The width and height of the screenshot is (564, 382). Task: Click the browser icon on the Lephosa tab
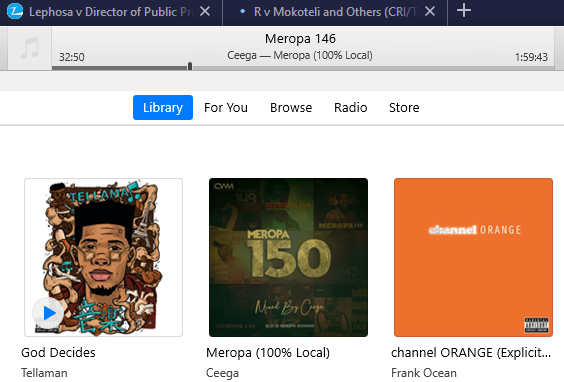[x=15, y=11]
